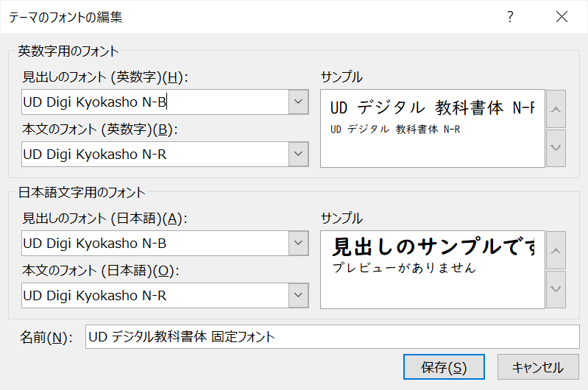Click the 英数字用のフォント group label
The height and width of the screenshot is (390, 588).
click(68, 51)
